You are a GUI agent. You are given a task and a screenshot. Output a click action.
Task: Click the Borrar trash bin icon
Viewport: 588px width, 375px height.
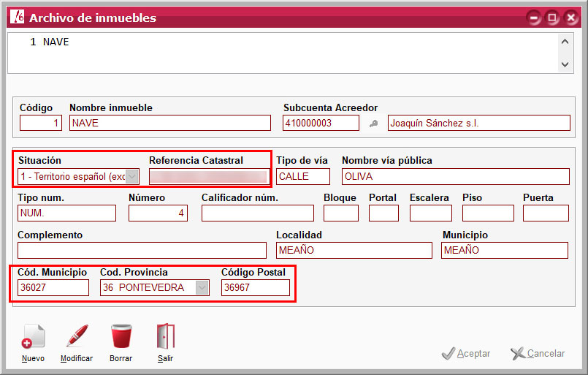[121, 338]
